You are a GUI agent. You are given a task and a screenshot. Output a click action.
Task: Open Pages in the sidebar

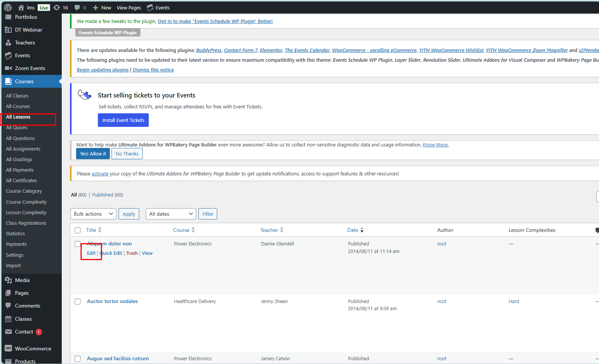pyautogui.click(x=22, y=293)
